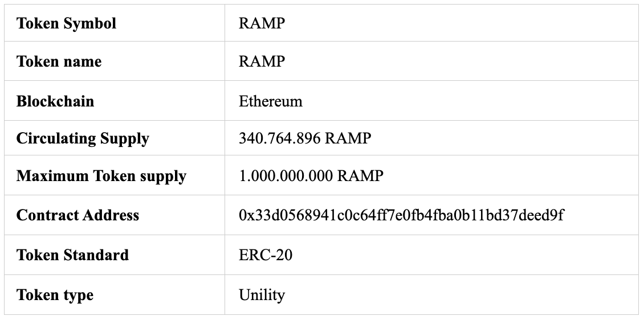This screenshot has width=644, height=320.
Task: Select the ERC-20 value text
Action: pyautogui.click(x=266, y=255)
